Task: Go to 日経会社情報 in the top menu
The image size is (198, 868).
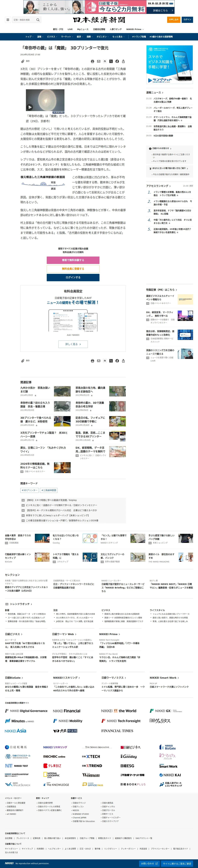Action: click(x=99, y=29)
